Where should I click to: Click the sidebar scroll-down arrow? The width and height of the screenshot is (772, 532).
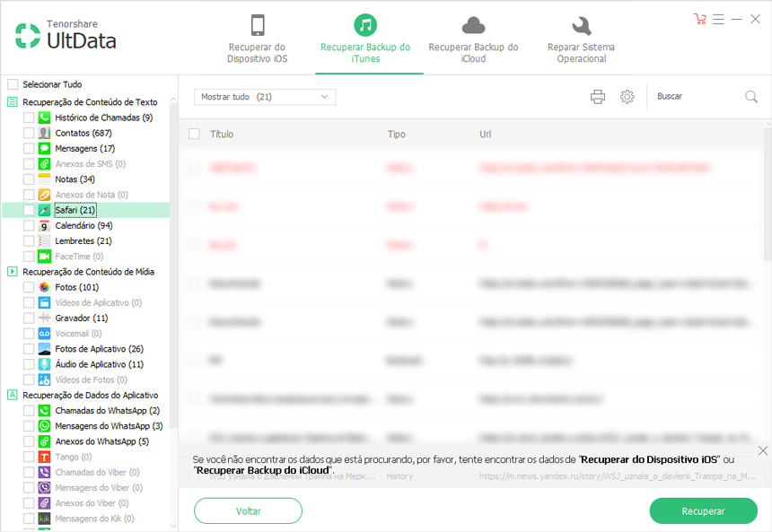tap(173, 526)
